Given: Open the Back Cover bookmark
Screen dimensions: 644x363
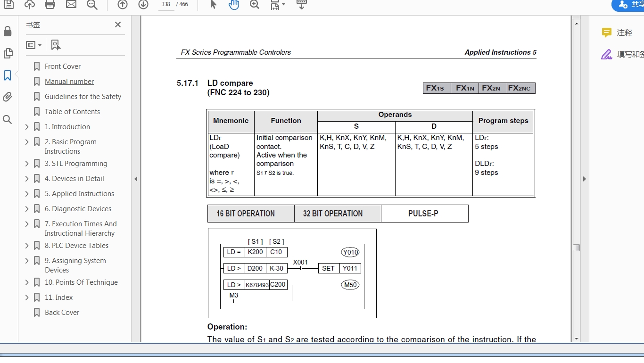Looking at the screenshot, I should 62,313.
